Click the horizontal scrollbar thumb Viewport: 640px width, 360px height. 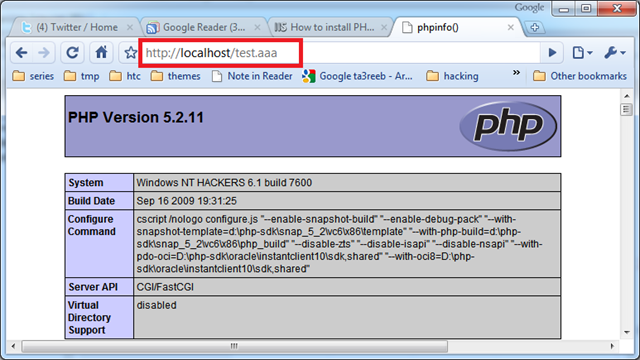[x=234, y=346]
